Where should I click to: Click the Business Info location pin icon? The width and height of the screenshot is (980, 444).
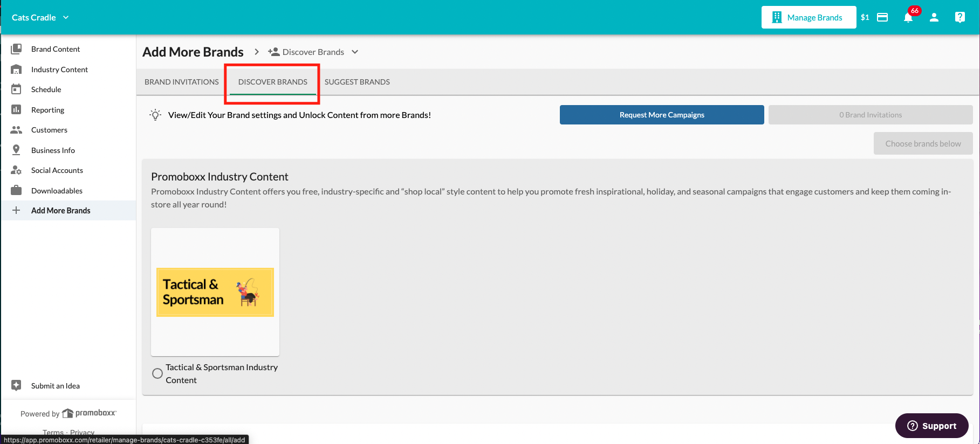pyautogui.click(x=16, y=150)
